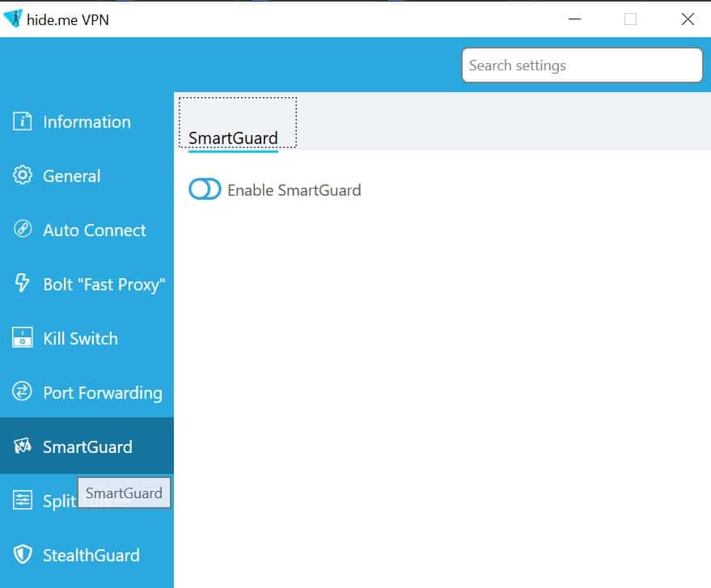Close the hide.me VPN window
Viewport: 711px width, 588px height.
pos(688,19)
